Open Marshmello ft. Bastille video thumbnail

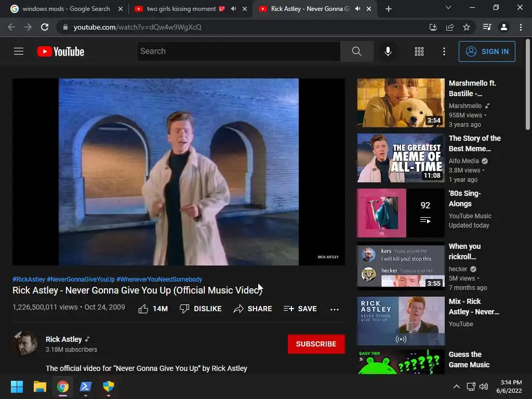[401, 103]
